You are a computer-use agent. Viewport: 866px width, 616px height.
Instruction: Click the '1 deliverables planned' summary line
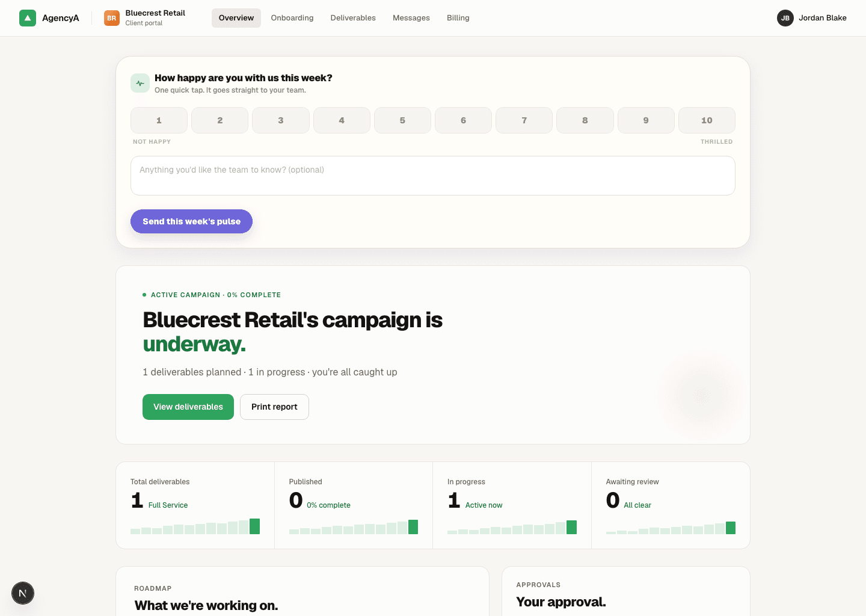(270, 372)
